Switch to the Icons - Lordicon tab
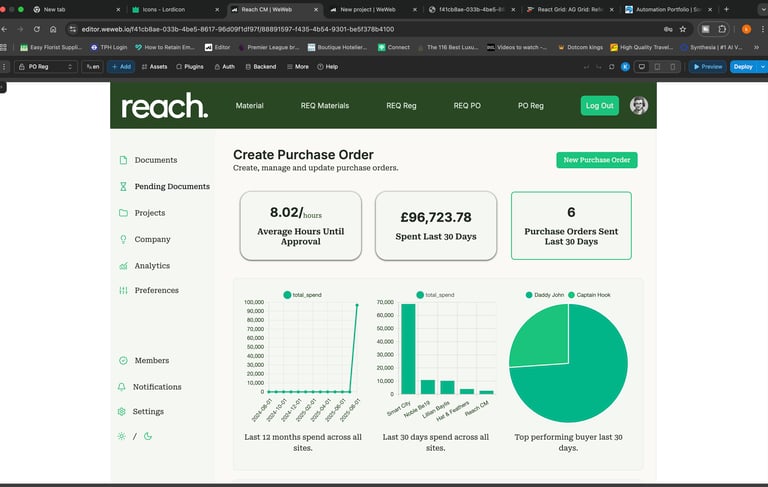Viewport: 768px width, 487px height. coord(175,9)
